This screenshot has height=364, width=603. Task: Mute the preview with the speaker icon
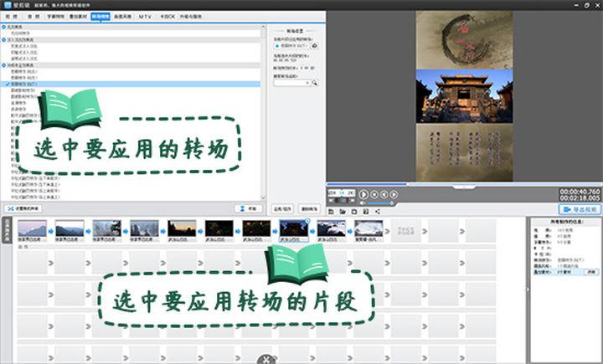coord(363,203)
